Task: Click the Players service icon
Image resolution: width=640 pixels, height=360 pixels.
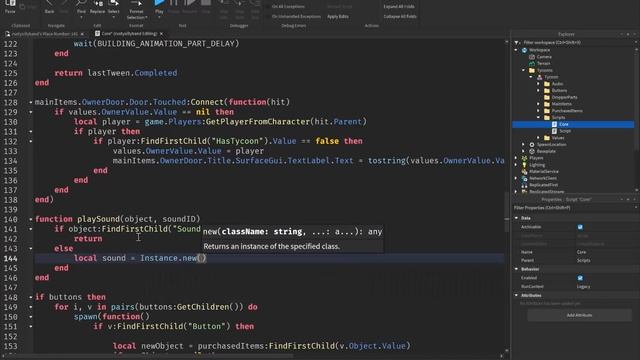Action: [x=524, y=158]
